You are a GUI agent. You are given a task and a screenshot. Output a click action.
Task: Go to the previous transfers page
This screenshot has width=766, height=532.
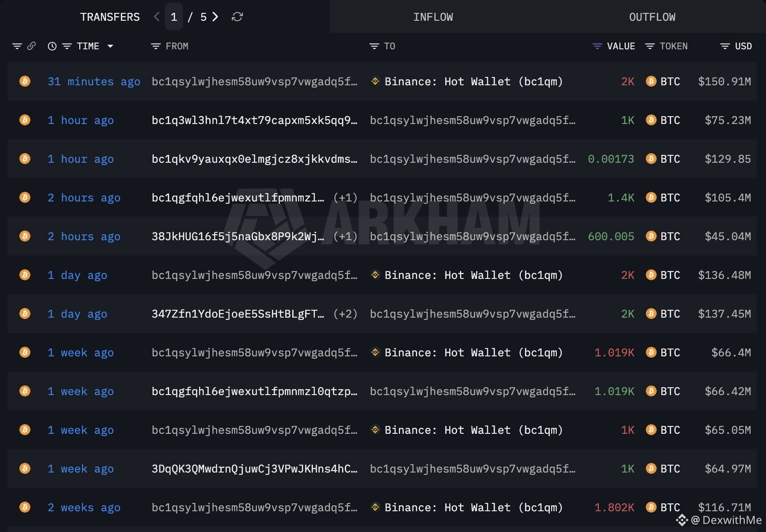tap(157, 17)
